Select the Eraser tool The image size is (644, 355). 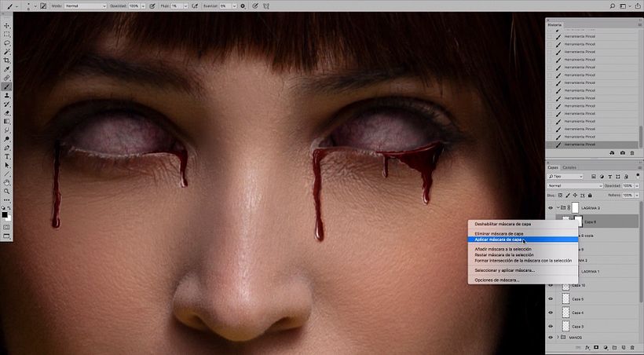(6, 113)
